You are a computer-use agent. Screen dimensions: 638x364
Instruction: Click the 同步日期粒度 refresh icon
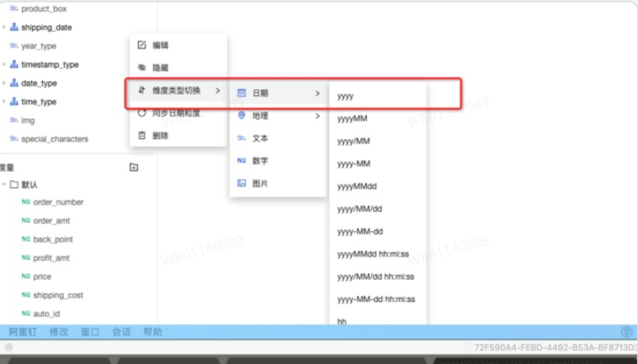click(142, 113)
